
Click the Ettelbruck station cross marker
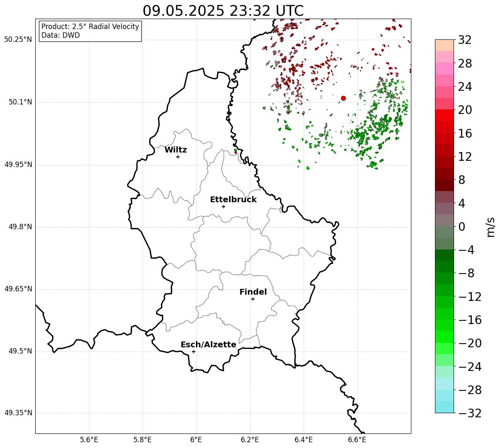223,206
